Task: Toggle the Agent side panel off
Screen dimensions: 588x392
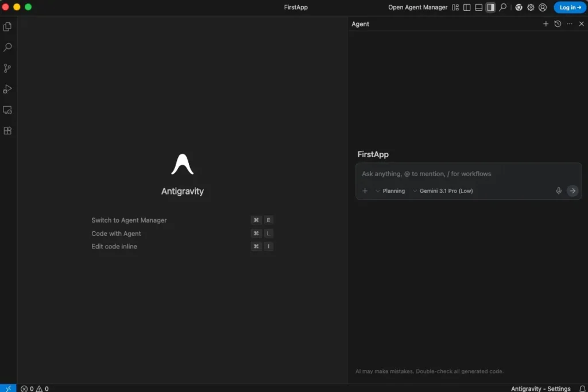Action: pyautogui.click(x=490, y=7)
